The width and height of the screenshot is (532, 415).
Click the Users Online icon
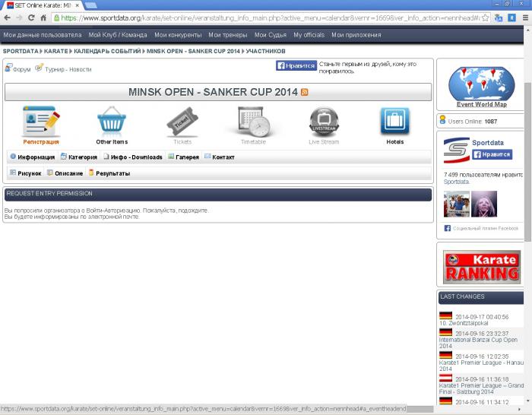point(442,120)
